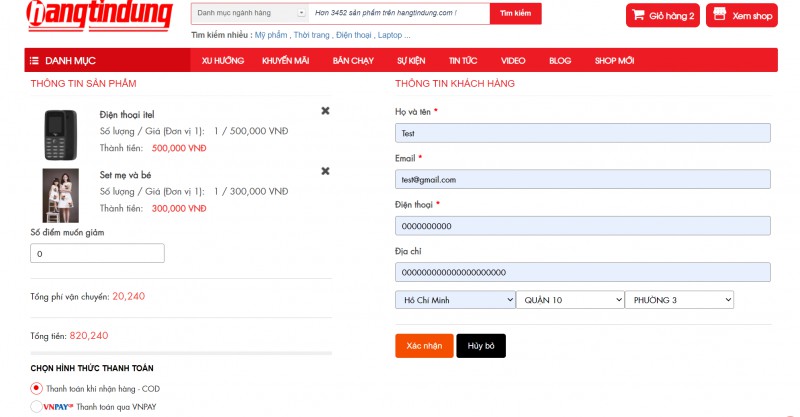
Task: Open Danh mục ngành hàng category dropdown
Action: [249, 14]
